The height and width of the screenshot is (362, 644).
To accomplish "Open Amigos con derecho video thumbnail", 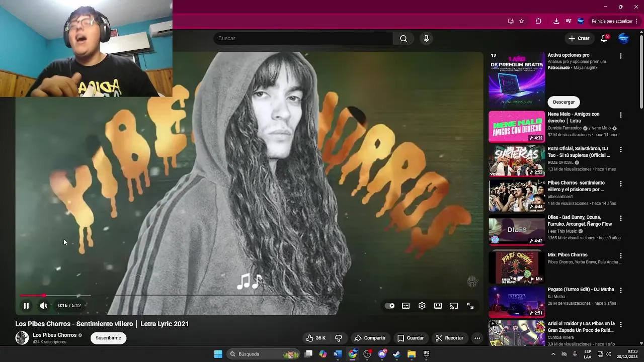I will click(517, 127).
